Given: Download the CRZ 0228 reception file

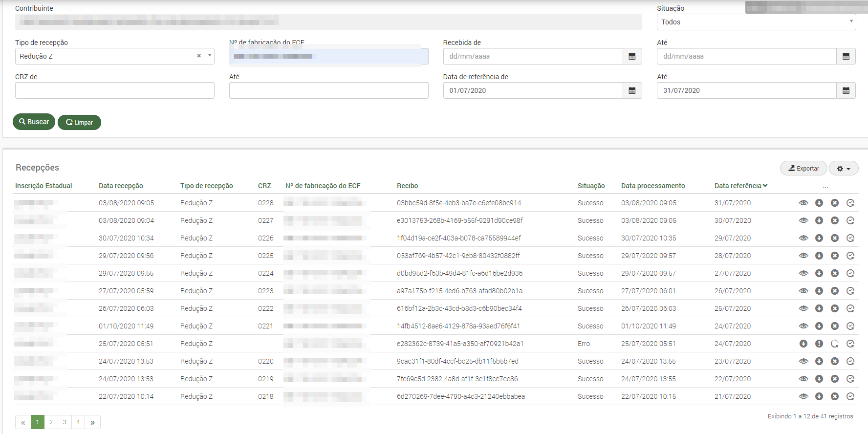Looking at the screenshot, I should click(x=819, y=203).
